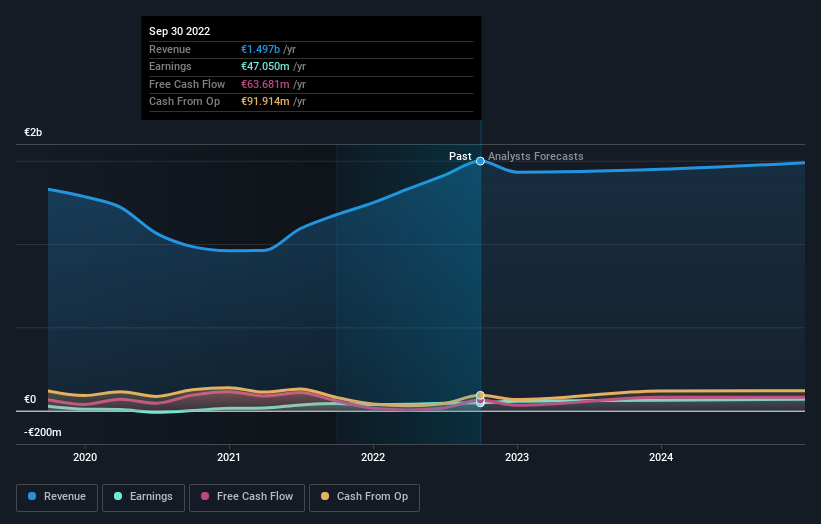This screenshot has height=524, width=821.
Task: Click the €1.497b revenue value
Action: [260, 49]
